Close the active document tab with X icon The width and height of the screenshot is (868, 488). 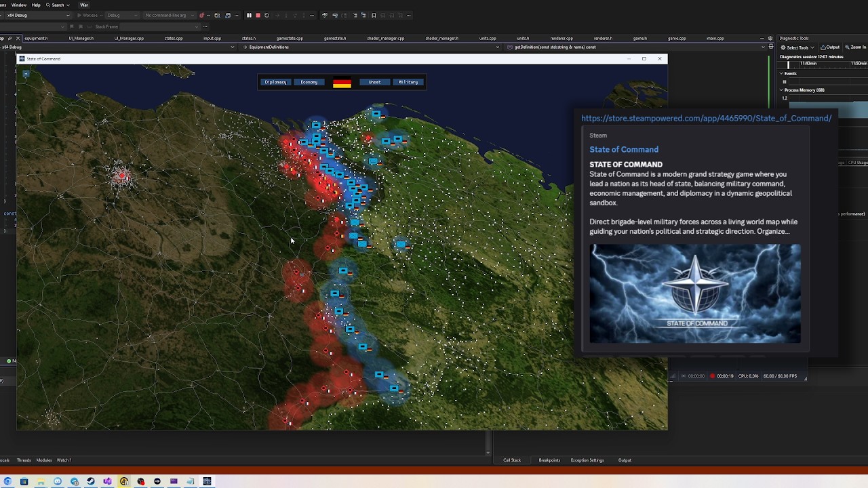click(18, 39)
